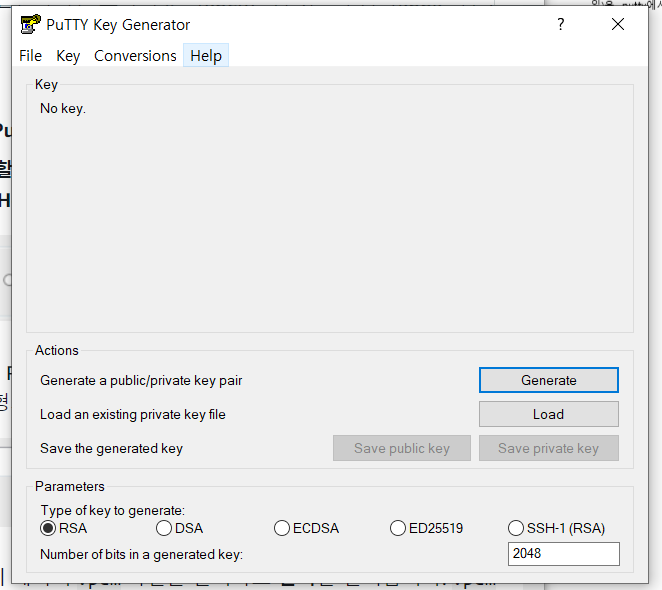Click 'Number of bits in a generated key:' label

pyautogui.click(x=141, y=554)
